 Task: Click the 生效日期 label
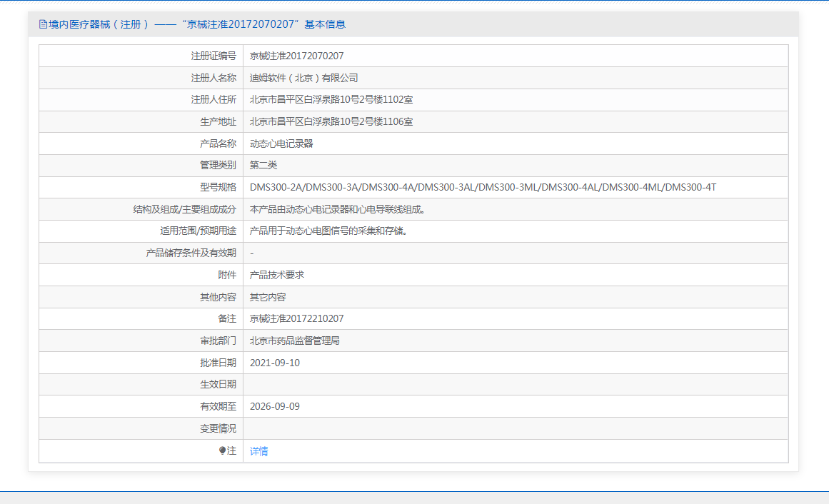click(x=218, y=385)
